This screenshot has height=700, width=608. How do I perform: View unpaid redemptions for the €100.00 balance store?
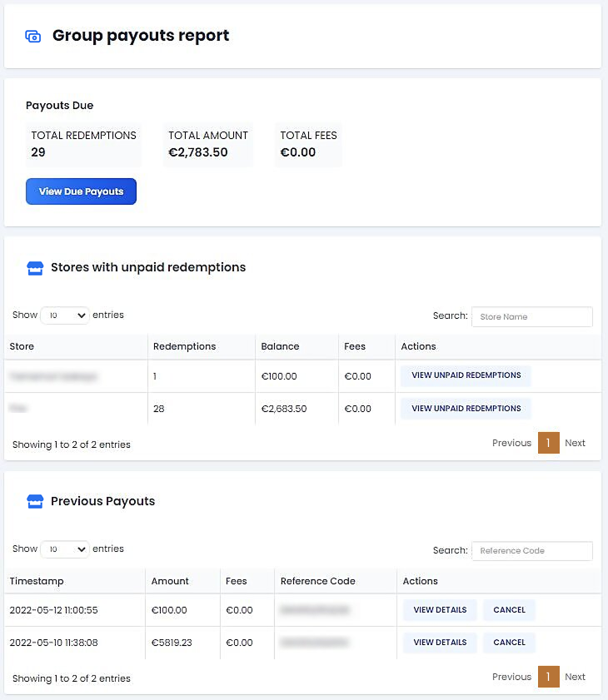click(x=466, y=375)
